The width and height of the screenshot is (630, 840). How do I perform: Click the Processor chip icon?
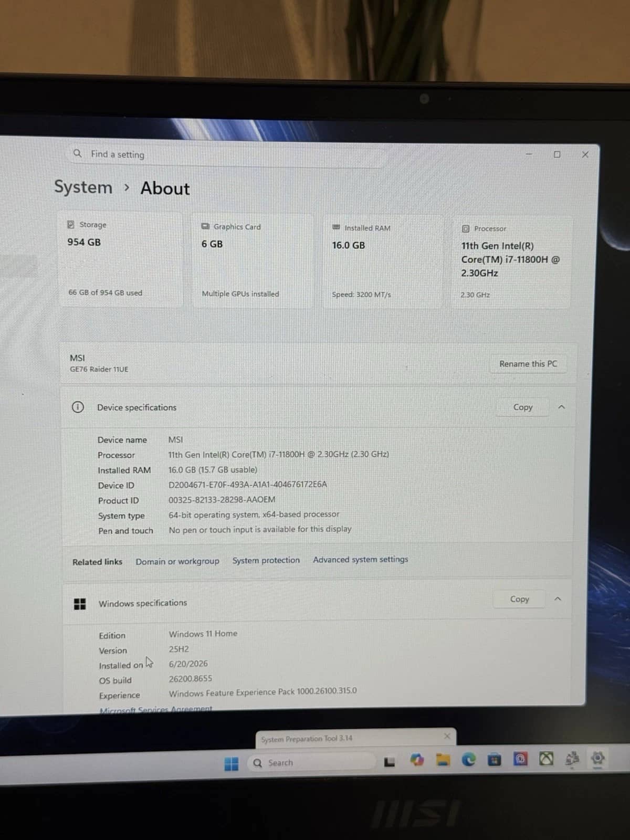465,229
